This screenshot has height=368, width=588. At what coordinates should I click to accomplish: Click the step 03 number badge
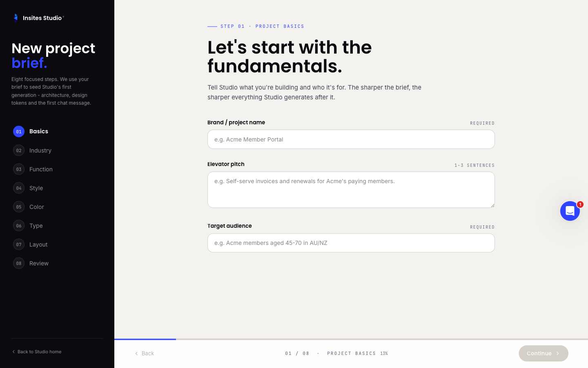coord(19,169)
